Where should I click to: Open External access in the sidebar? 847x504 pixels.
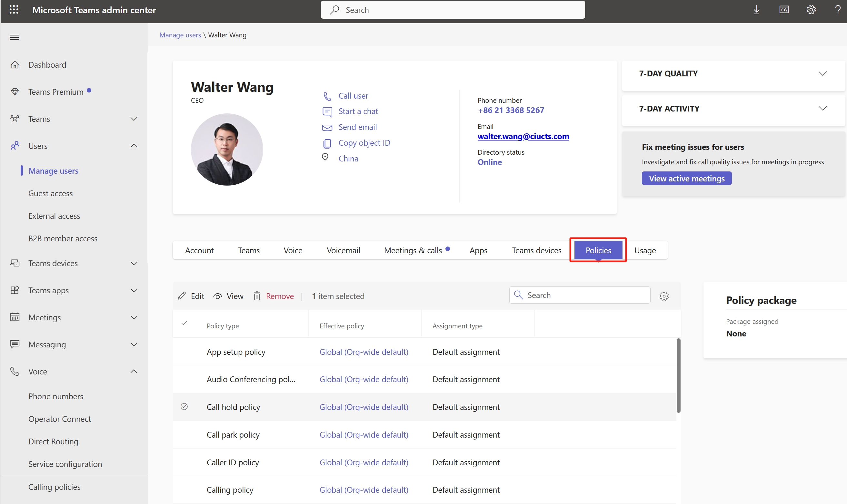coord(55,216)
